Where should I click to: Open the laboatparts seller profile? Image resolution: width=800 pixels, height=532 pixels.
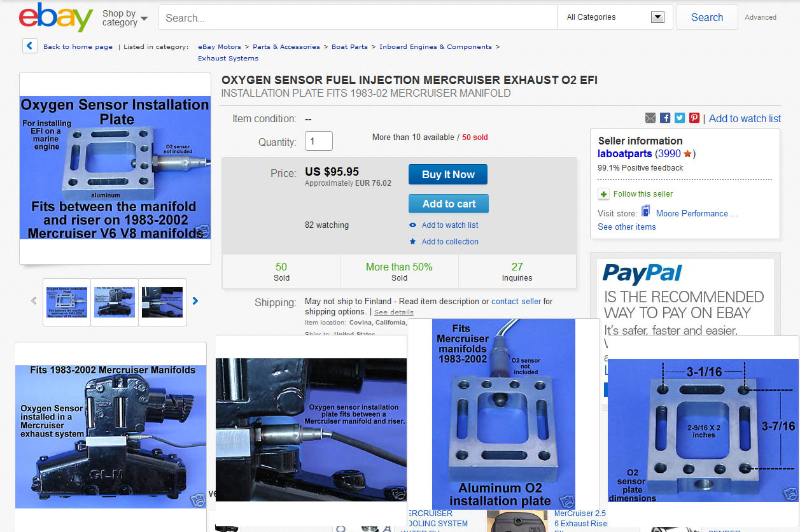pos(624,153)
